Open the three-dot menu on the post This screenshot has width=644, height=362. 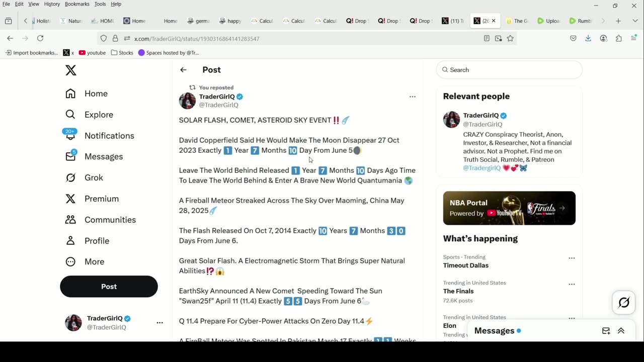pyautogui.click(x=413, y=97)
